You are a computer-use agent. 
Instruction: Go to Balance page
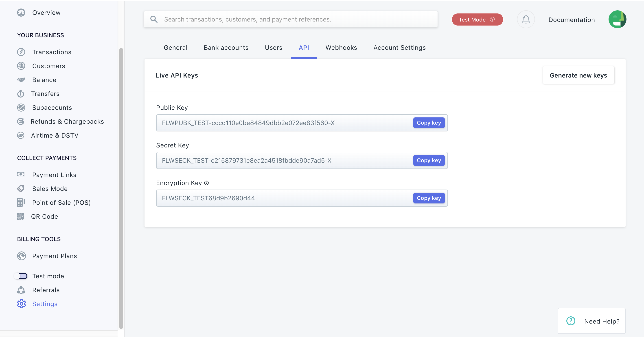coord(44,80)
